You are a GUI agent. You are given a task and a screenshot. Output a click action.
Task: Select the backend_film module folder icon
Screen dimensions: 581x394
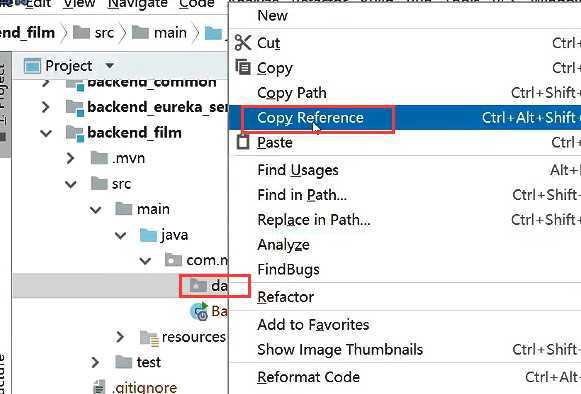(x=74, y=133)
